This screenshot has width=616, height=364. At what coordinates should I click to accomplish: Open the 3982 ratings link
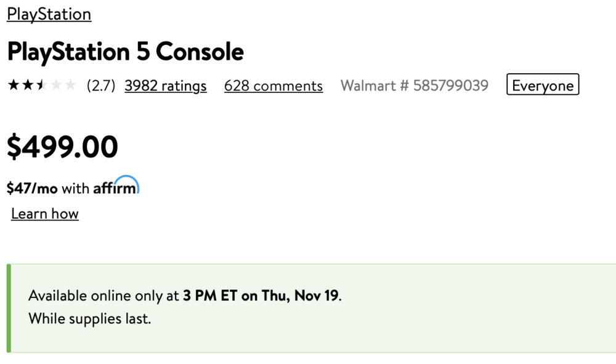click(165, 86)
